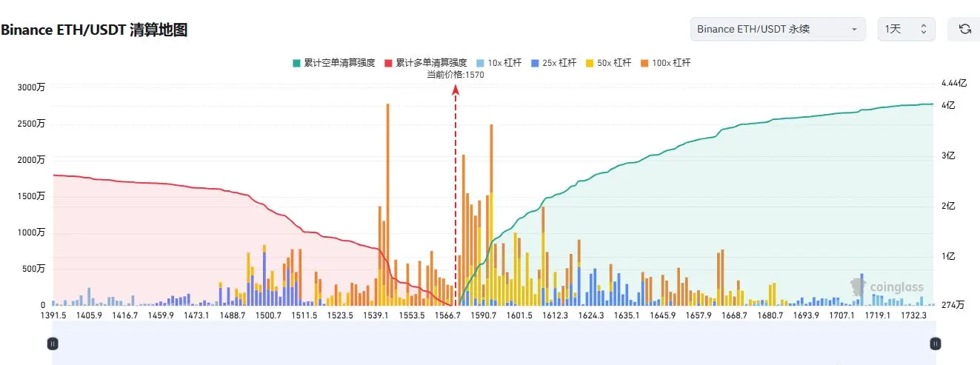Open the Binance ETH/USDT 永续 pair dropdown
Viewport: 980px width, 365px height.
(x=778, y=29)
